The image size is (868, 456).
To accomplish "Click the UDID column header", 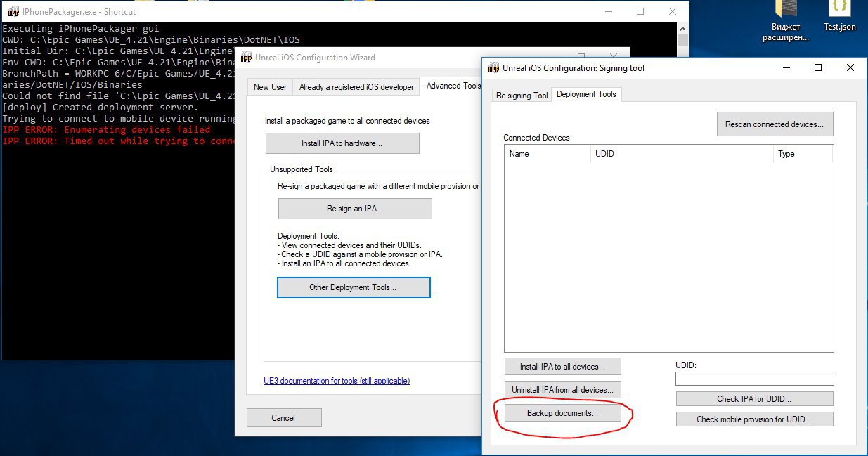I will pyautogui.click(x=682, y=154).
